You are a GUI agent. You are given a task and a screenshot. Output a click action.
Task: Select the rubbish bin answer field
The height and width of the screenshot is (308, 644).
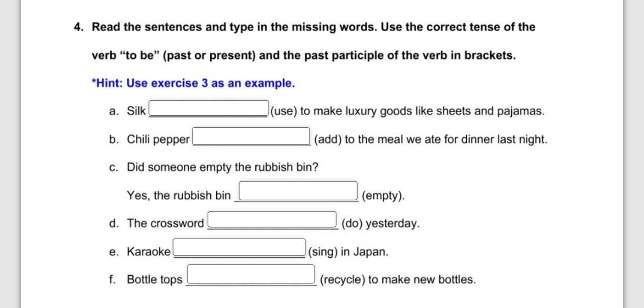point(298,191)
